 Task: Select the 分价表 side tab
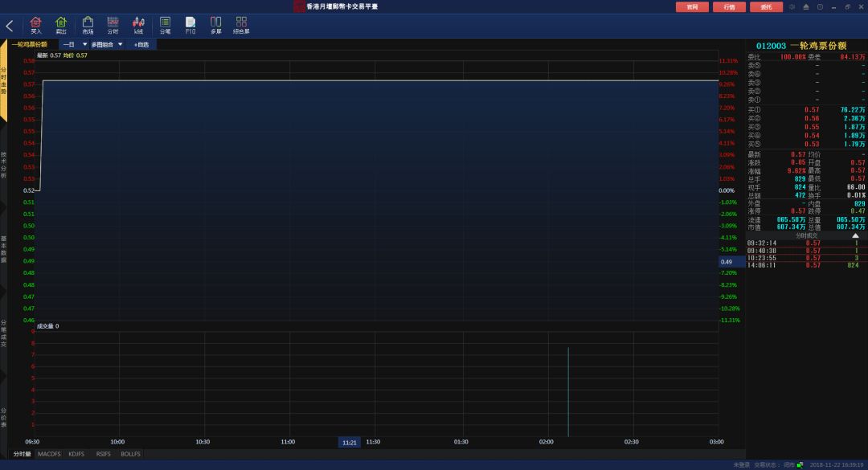pyautogui.click(x=3, y=418)
